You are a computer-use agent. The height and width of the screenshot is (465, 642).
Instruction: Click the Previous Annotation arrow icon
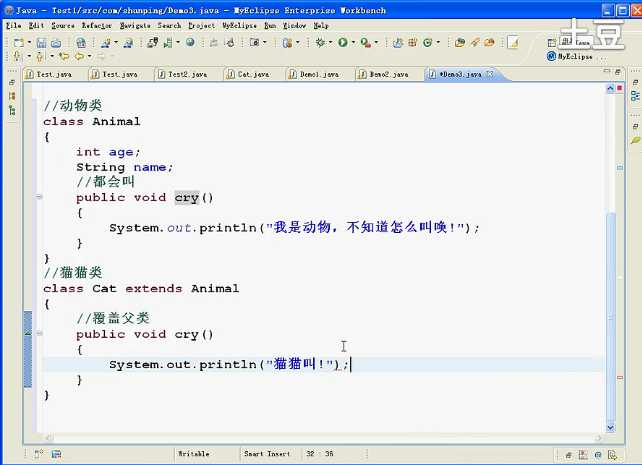point(40,56)
